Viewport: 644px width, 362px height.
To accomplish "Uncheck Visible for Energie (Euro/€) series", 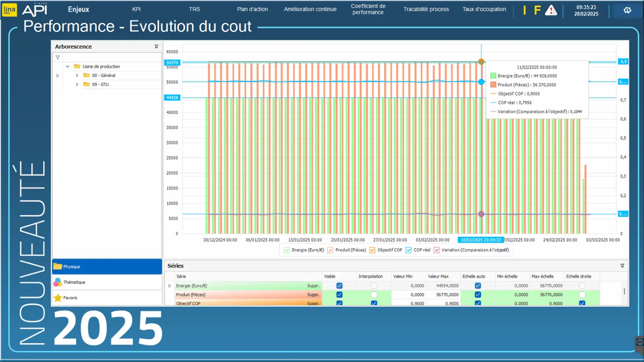I will 339,286.
